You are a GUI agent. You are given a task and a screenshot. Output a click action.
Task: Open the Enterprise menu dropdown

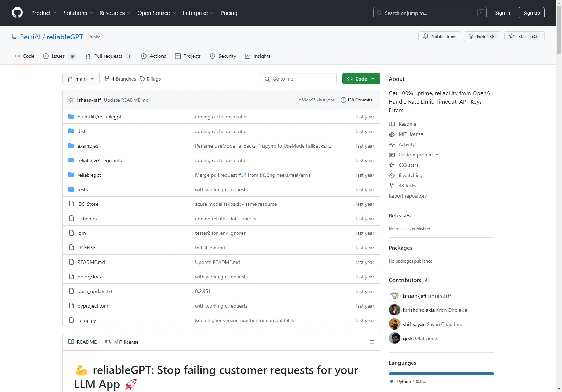[x=198, y=13]
